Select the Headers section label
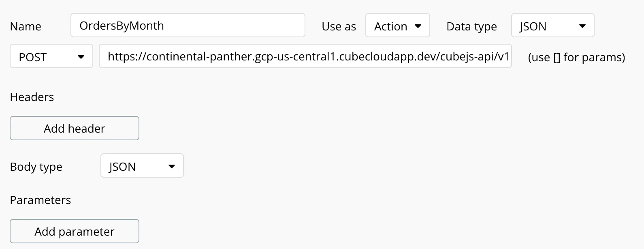The image size is (644, 249). (x=32, y=97)
